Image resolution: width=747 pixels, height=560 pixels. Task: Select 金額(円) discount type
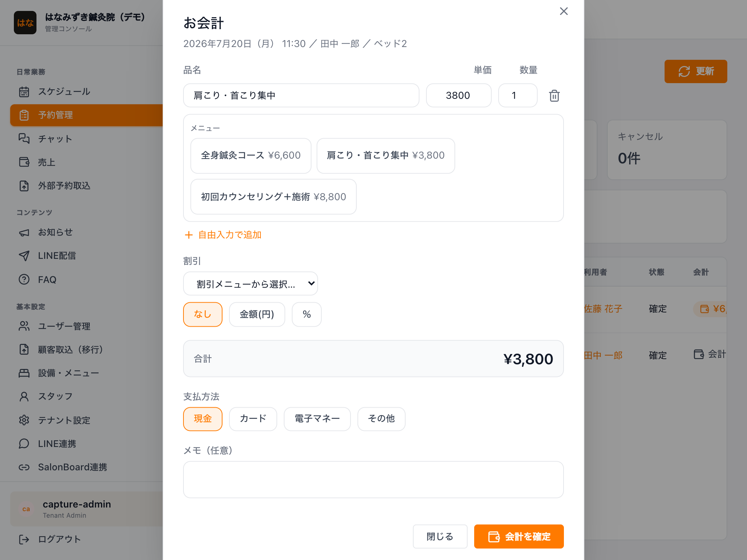(x=257, y=314)
